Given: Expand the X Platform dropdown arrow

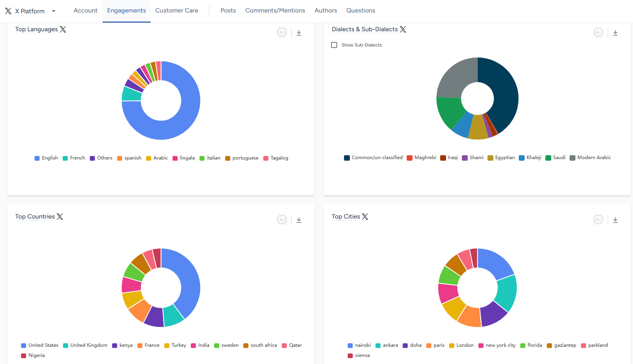Looking at the screenshot, I should pos(54,11).
